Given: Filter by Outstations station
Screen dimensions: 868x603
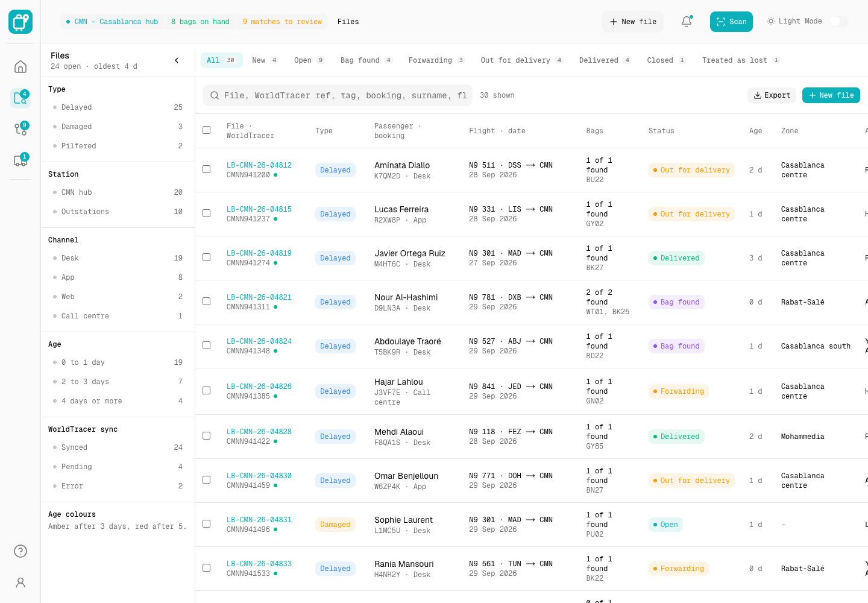Looking at the screenshot, I should click(118, 212).
